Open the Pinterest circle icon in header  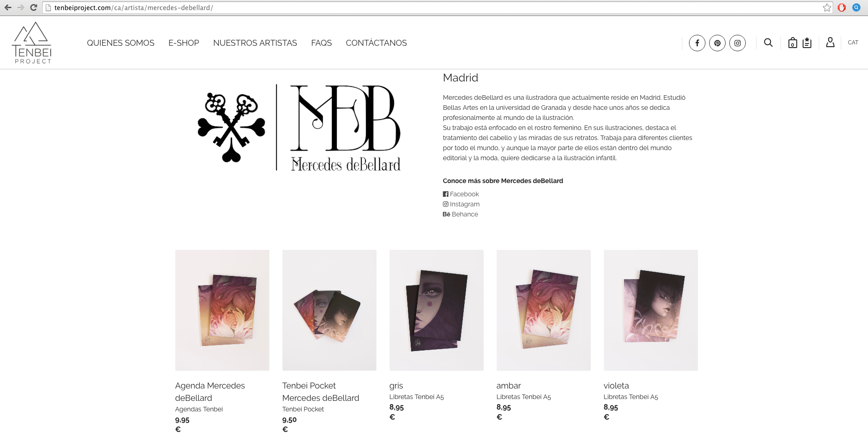[717, 43]
